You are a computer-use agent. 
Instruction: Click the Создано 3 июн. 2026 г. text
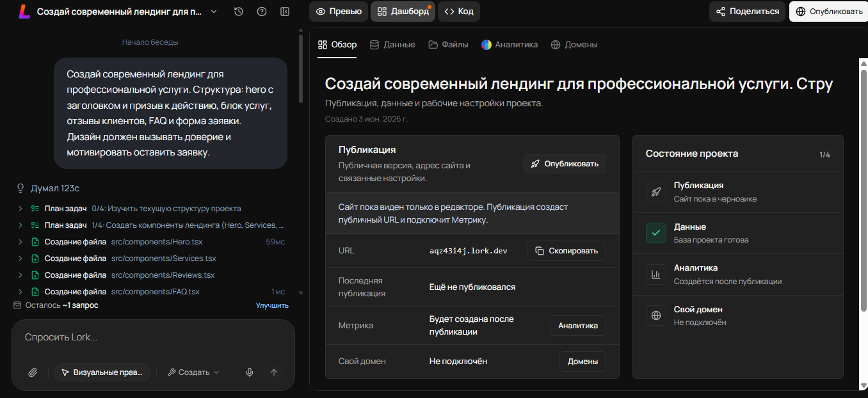coord(366,119)
